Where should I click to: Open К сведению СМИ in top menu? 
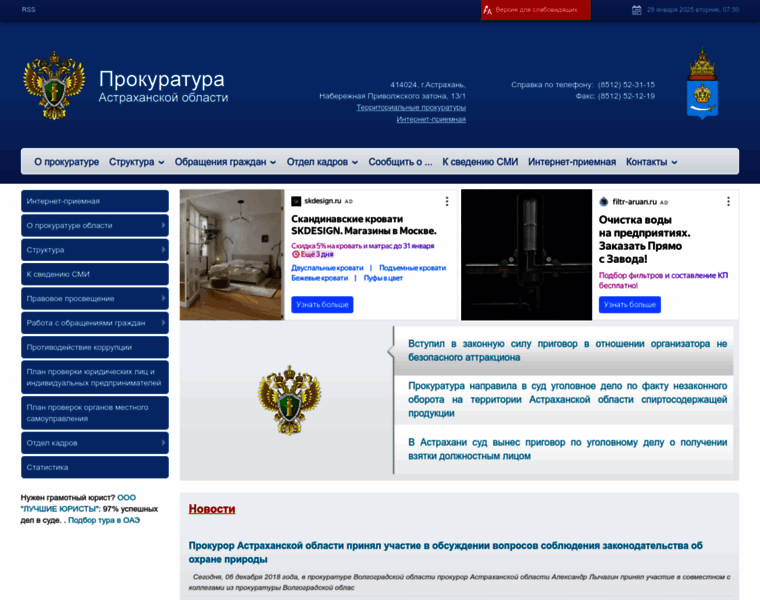(x=480, y=162)
